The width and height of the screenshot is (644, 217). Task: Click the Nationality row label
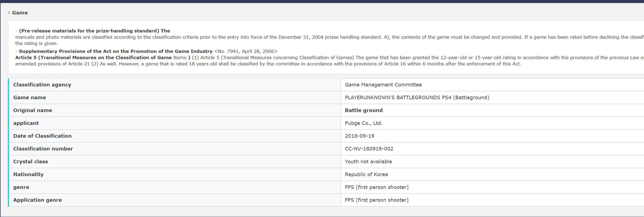coord(28,175)
